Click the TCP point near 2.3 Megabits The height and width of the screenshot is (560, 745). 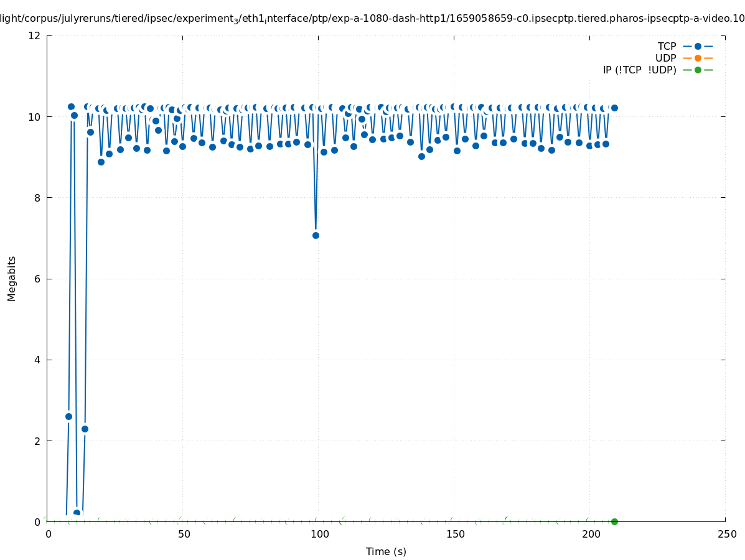(85, 429)
